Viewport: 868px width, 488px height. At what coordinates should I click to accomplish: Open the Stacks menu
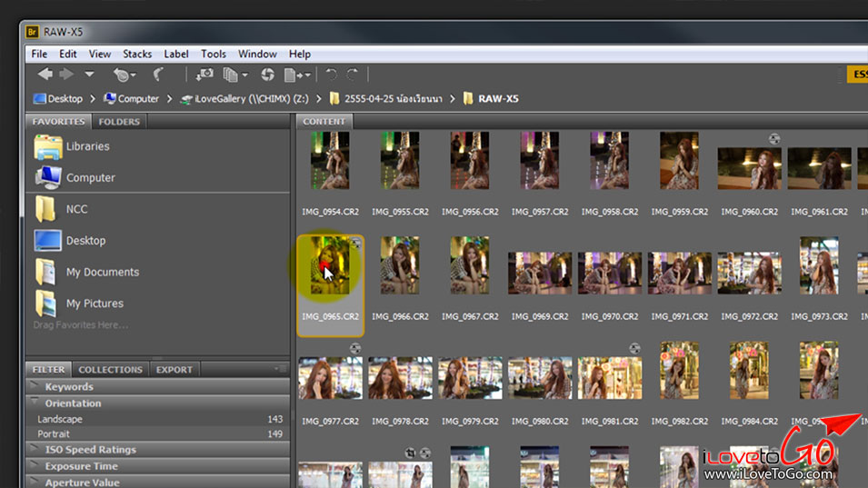(137, 54)
